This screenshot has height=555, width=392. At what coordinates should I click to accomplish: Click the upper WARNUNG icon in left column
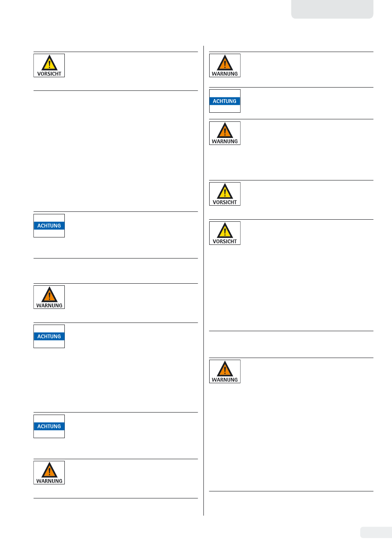click(49, 297)
